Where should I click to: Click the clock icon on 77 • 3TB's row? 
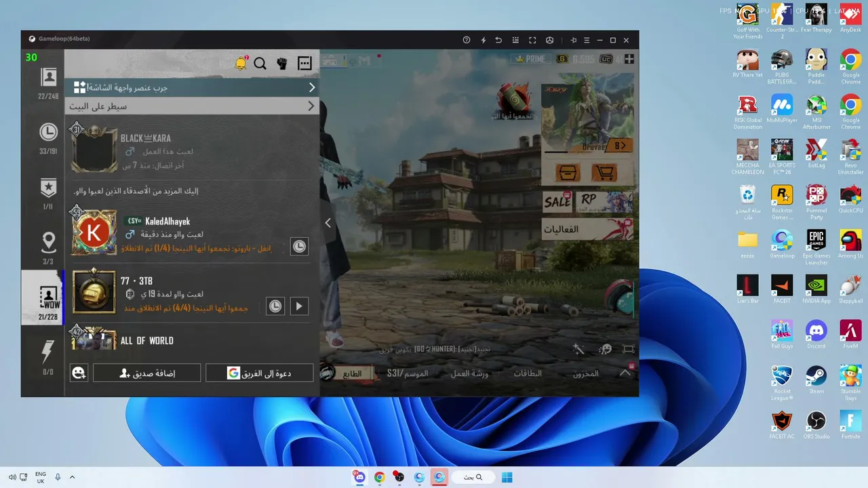[275, 306]
